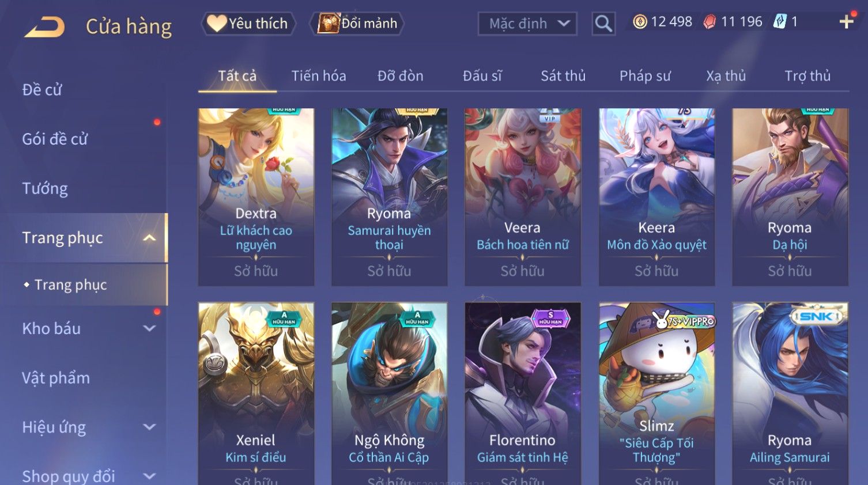
Task: Click the red ruby currency icon
Action: (x=710, y=22)
